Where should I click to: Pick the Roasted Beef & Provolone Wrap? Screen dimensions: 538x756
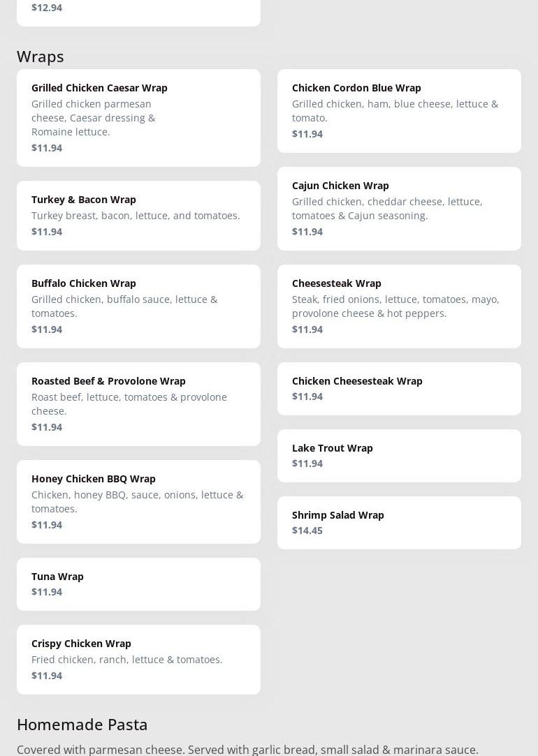138,403
